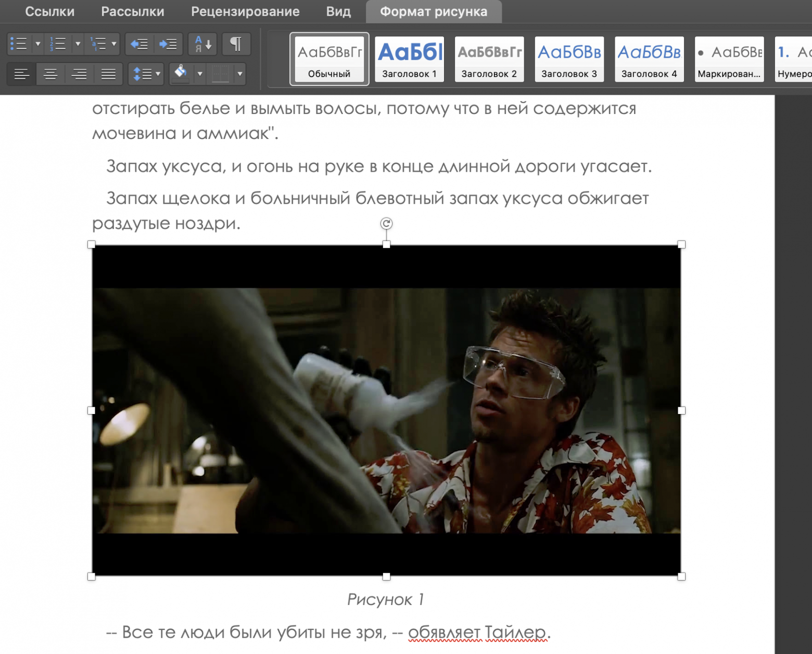Place cursor in line 'Запах щелока и больничный'
812x654 pixels.
[377, 198]
